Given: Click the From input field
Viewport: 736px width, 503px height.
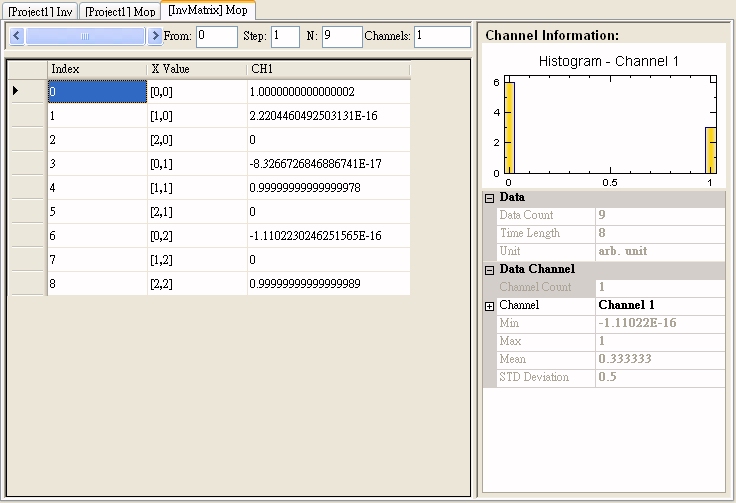Looking at the screenshot, I should [216, 36].
